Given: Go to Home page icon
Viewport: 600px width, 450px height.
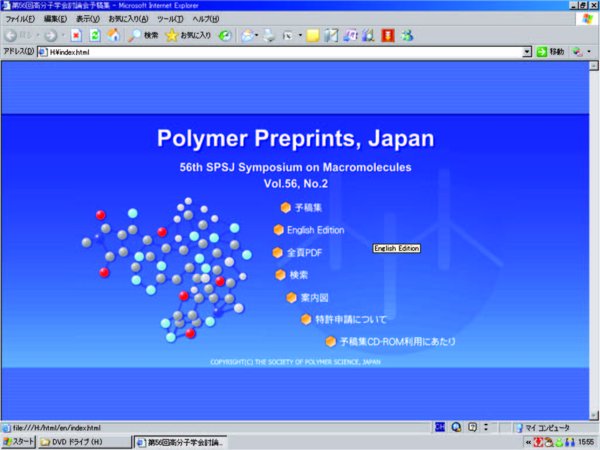Looking at the screenshot, I should point(113,36).
